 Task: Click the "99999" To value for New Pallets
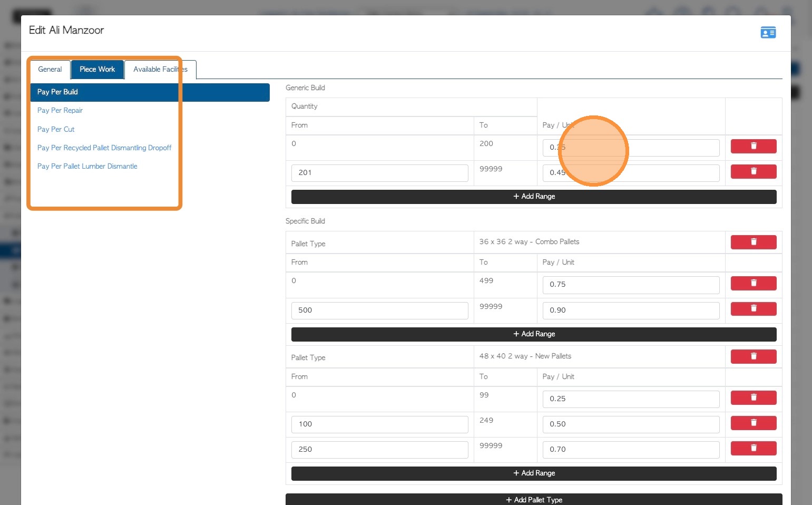tap(491, 446)
